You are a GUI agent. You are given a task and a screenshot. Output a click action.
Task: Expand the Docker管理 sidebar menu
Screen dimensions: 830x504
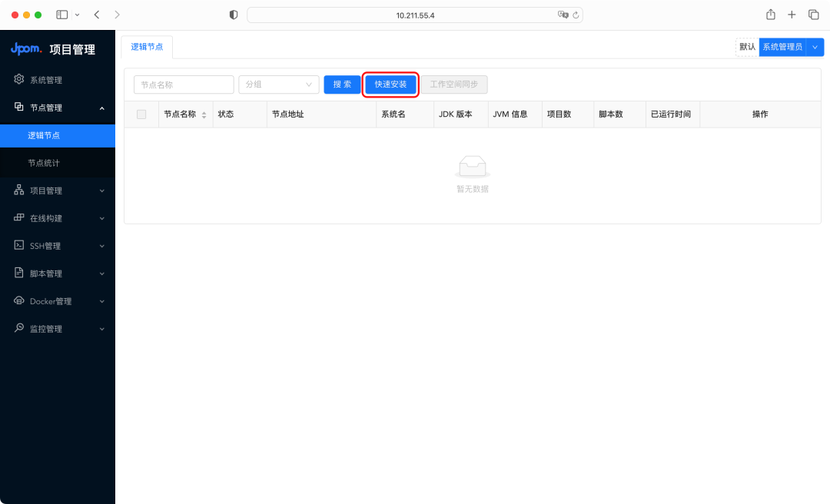[102, 301]
